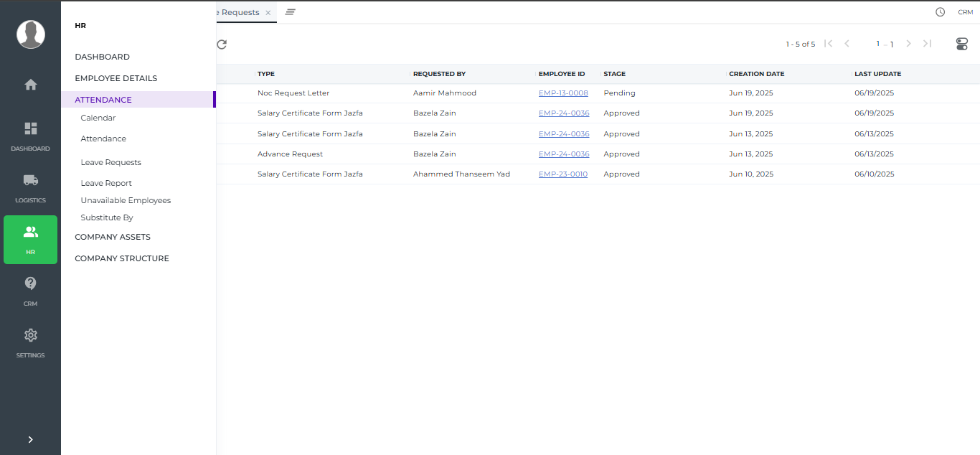Open employee link EMP-13-0008
This screenshot has height=455, width=980.
pyautogui.click(x=563, y=93)
